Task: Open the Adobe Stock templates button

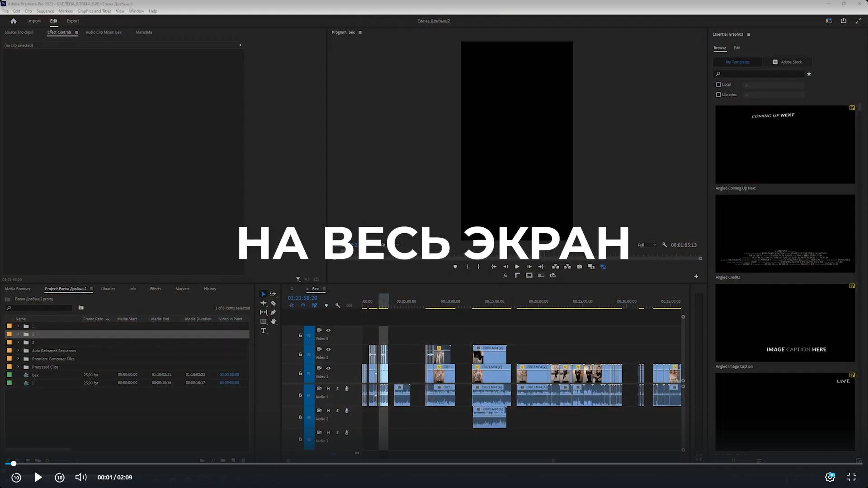Action: tap(787, 62)
